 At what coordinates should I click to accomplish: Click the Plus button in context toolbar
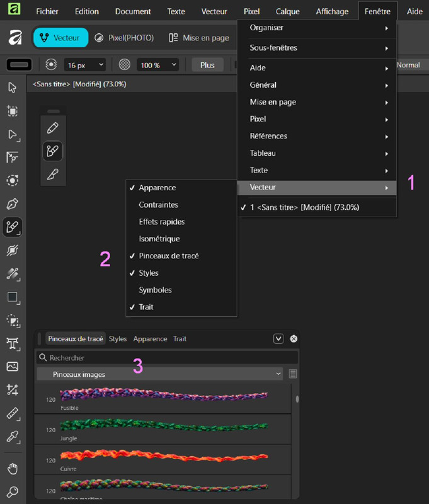[x=207, y=65]
